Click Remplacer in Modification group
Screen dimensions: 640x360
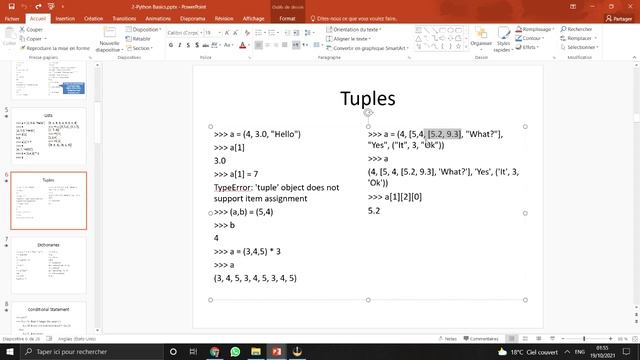click(x=578, y=38)
